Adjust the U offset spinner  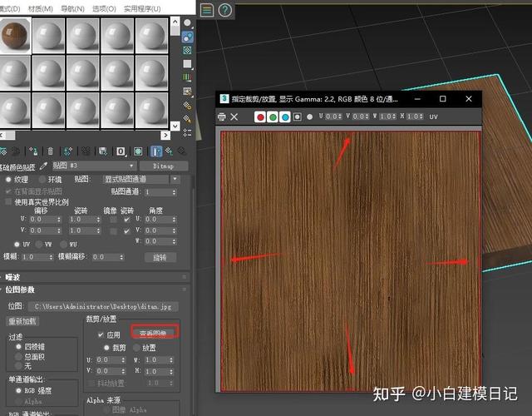click(x=59, y=220)
